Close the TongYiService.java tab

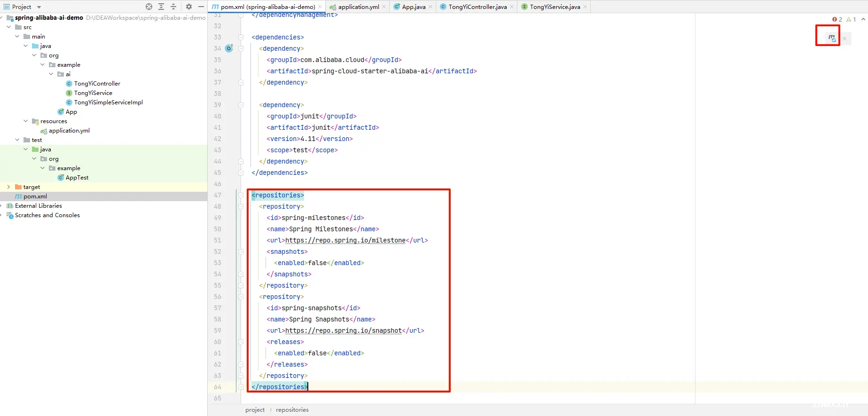(x=585, y=7)
